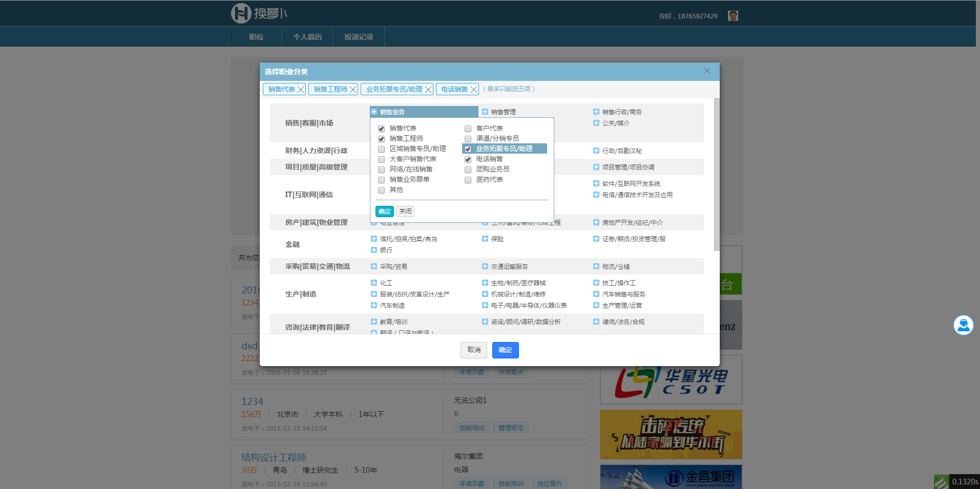
Task: Expand the 咨询/顾问/调研/数据分析 category
Action: click(485, 322)
